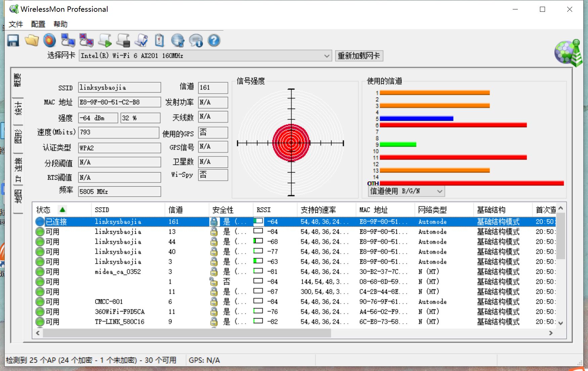Click the blue channel 5 usage bar

coord(417,118)
